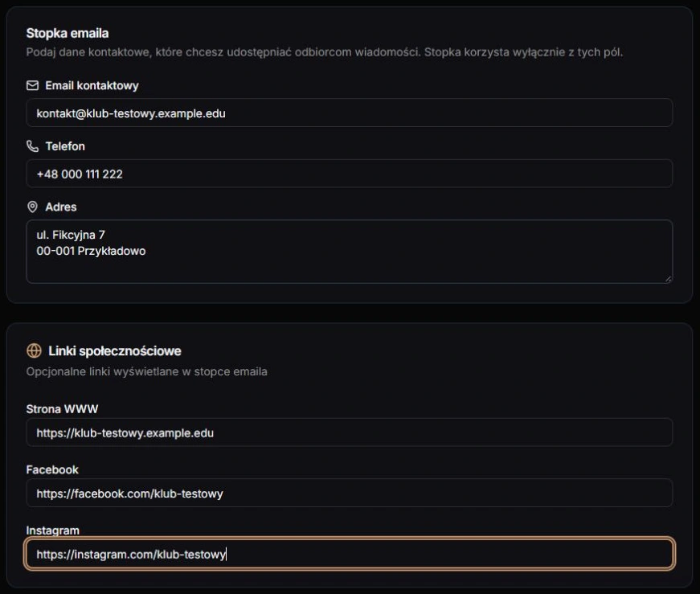Click into the Telefon number field
The width and height of the screenshot is (700, 594).
350,174
